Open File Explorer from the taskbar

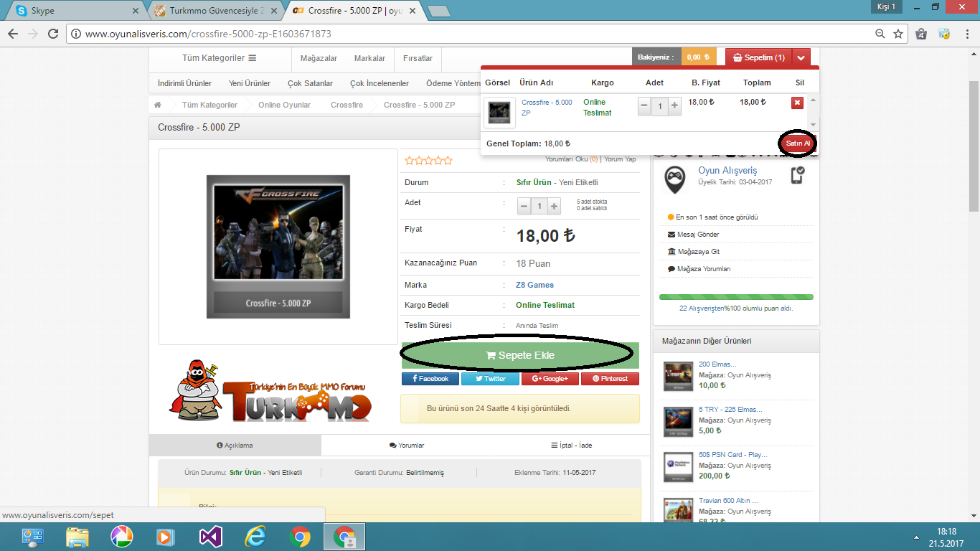pos(77,537)
